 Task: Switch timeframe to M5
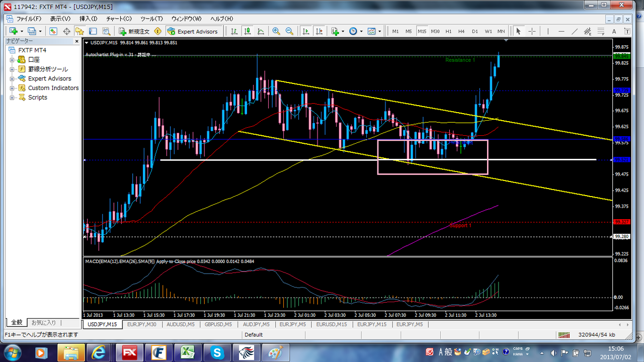(409, 31)
